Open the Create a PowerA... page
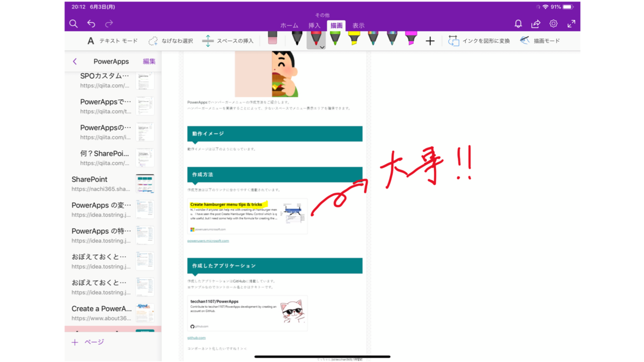The width and height of the screenshot is (644, 362). [x=113, y=313]
